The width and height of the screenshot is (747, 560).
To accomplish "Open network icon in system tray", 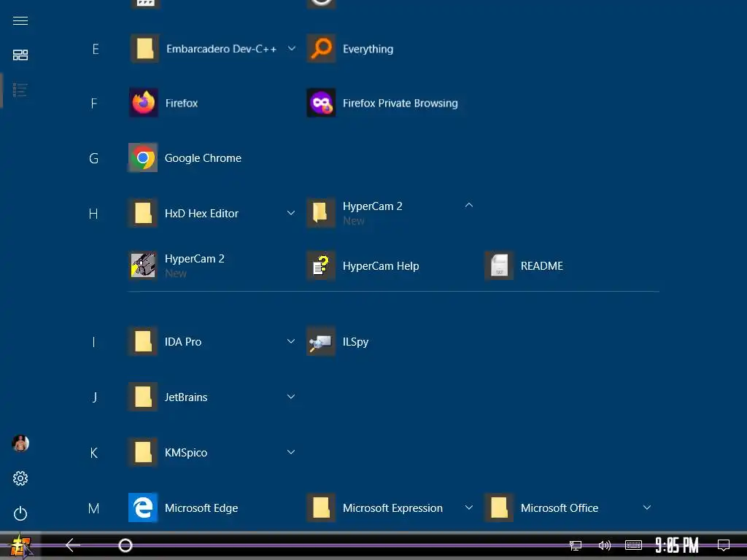I will 576,545.
